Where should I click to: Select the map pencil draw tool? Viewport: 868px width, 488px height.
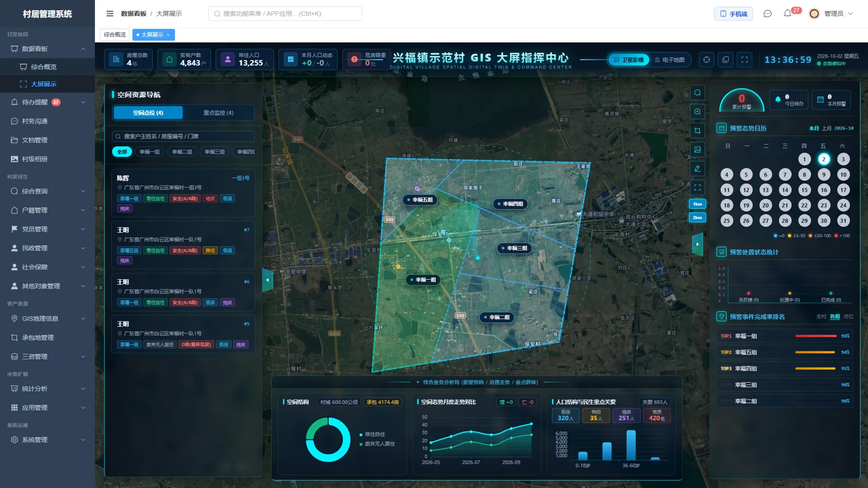tap(698, 169)
